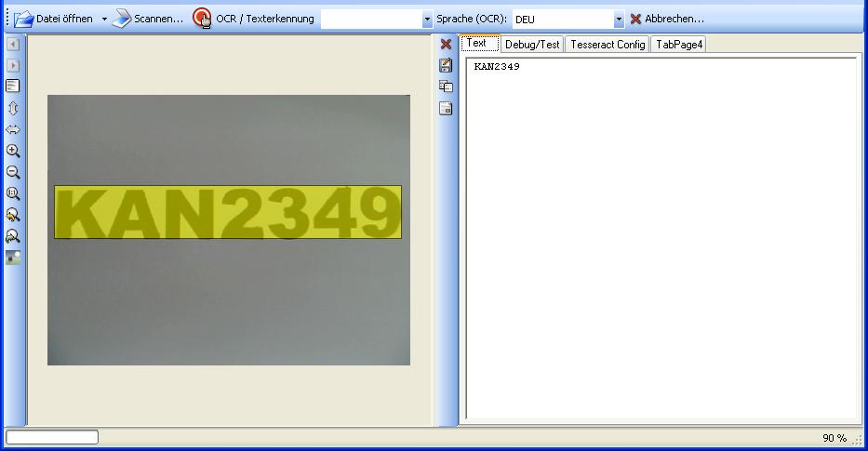
Task: Run OCR / Texterkennung
Action: (x=254, y=19)
